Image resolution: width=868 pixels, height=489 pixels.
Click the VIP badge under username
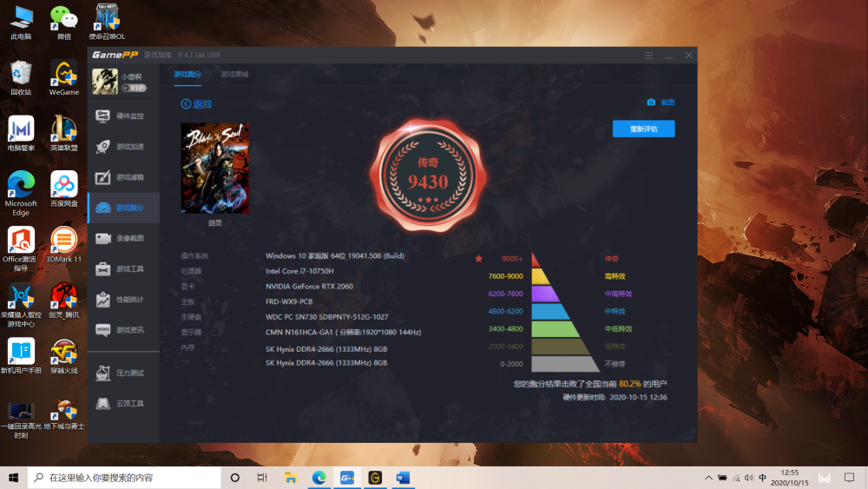click(134, 88)
